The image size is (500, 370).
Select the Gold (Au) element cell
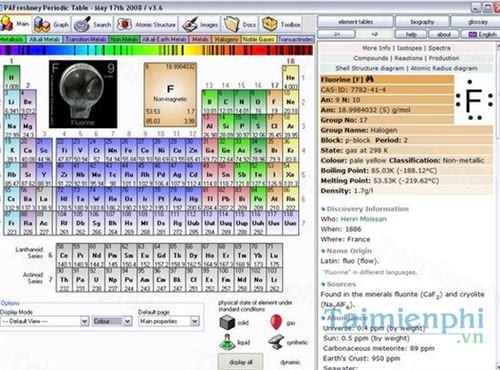tap(177, 199)
